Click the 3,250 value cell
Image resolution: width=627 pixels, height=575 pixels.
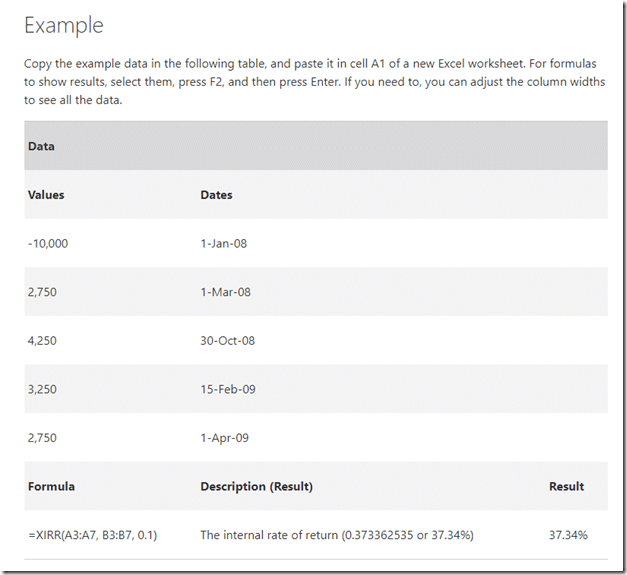42,389
